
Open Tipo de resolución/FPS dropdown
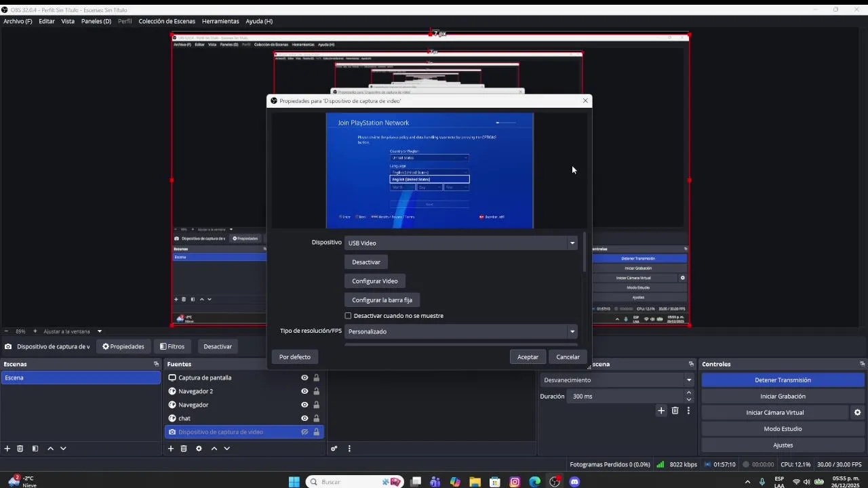tap(461, 331)
